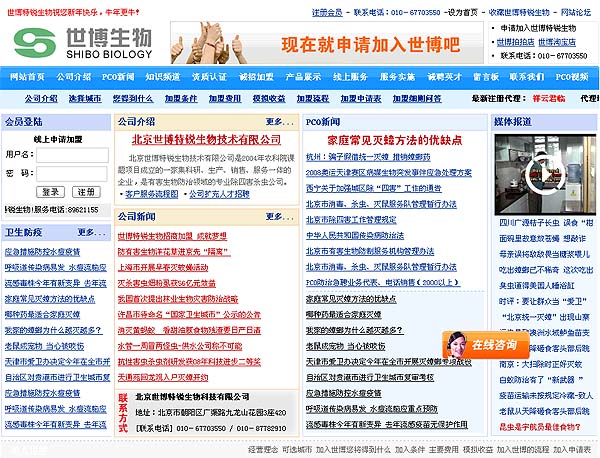Viewport: 600px width, 458px height.
Task: Play the media report video
Action: (x=545, y=174)
